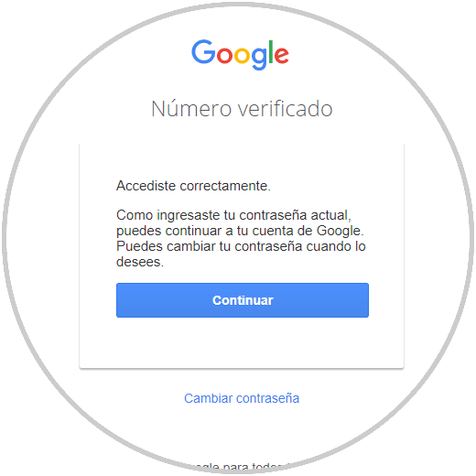Click the word contraseña in the bottom link
Viewport: 476px width, 476px height.
click(x=267, y=398)
